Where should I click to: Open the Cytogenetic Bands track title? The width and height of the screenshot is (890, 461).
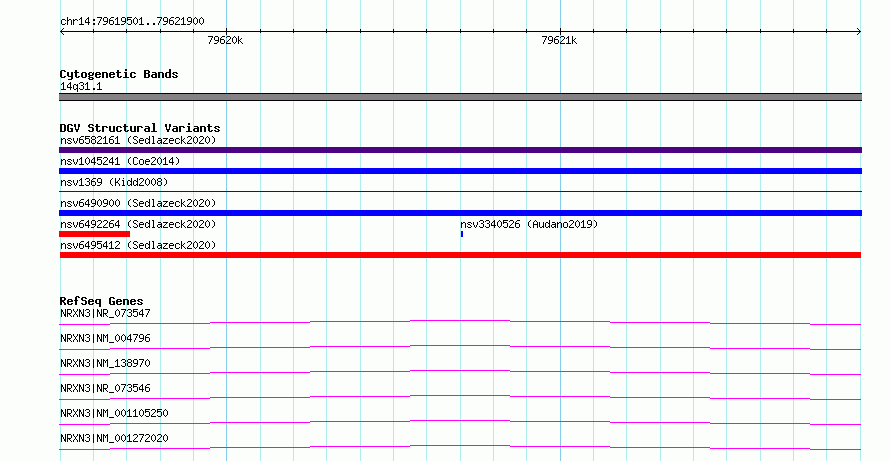(119, 74)
